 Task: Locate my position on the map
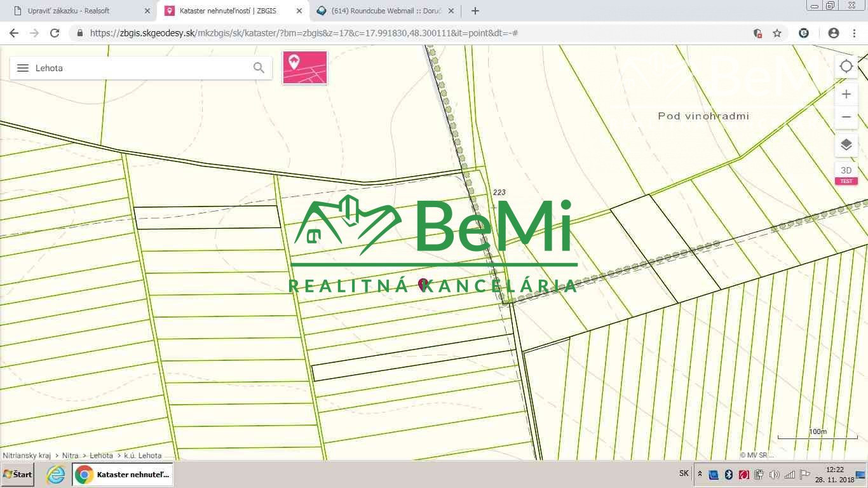846,66
